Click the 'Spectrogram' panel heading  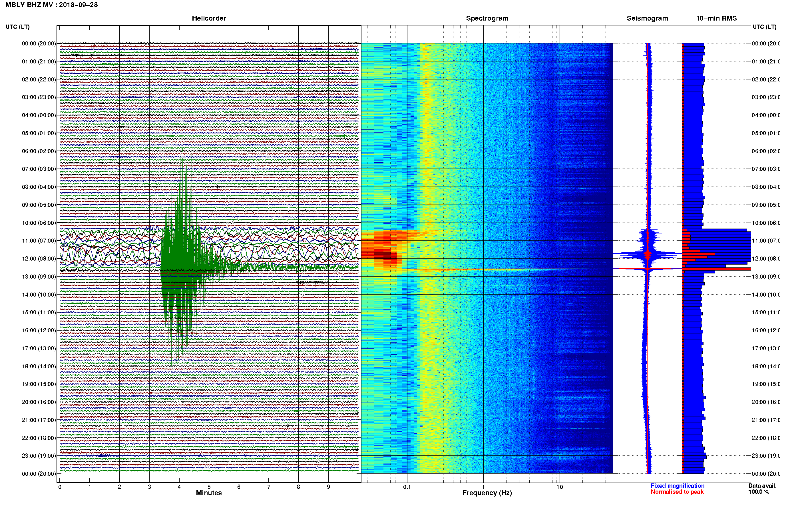(487, 18)
